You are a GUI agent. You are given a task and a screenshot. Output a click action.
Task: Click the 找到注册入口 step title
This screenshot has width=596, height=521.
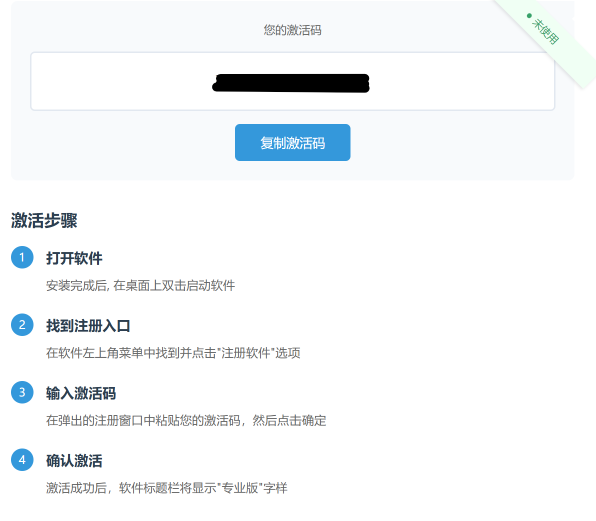pos(88,326)
